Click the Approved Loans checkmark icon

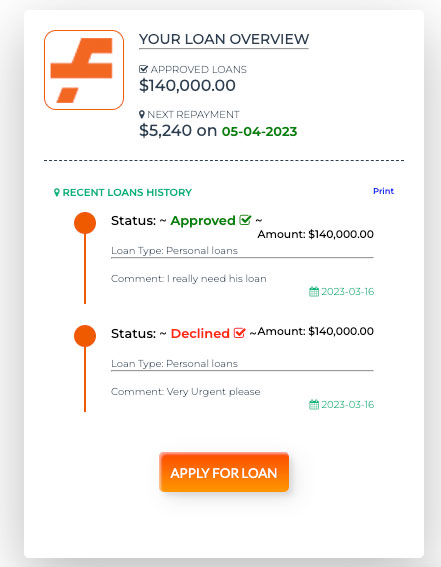(143, 69)
